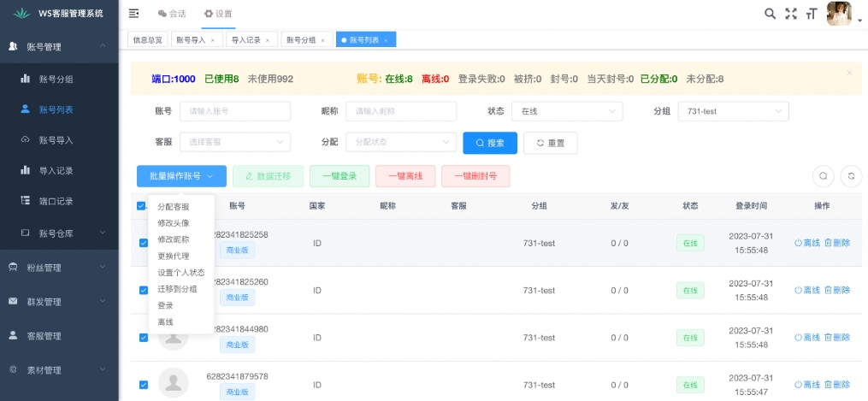Click the circular search toggle icon above table
The height and width of the screenshot is (401, 868).
(x=823, y=176)
